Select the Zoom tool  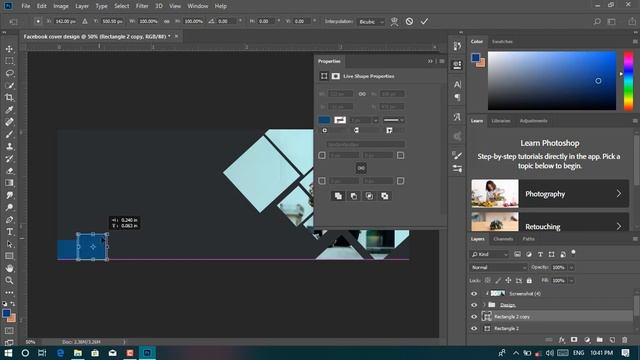coord(9,280)
